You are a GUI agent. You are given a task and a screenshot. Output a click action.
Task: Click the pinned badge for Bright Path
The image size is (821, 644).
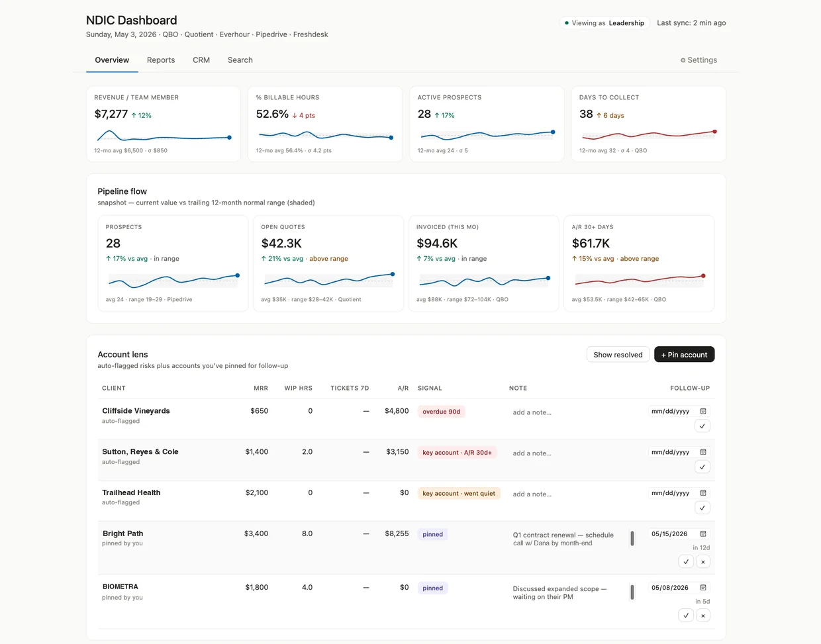[x=433, y=534]
